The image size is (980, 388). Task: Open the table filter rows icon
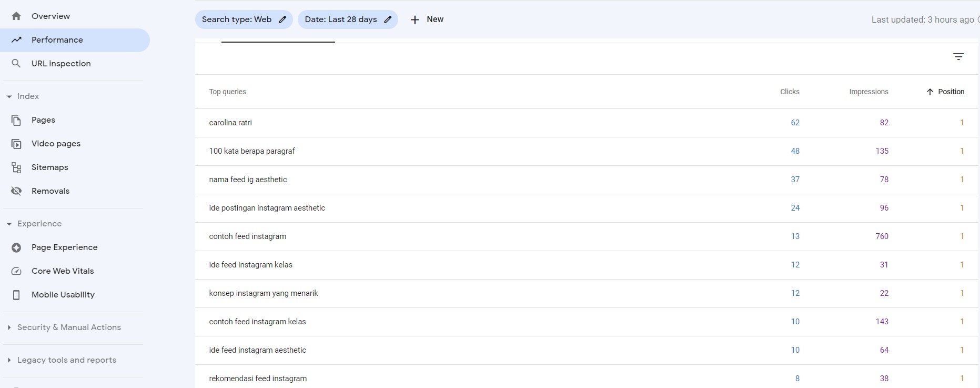(x=958, y=56)
